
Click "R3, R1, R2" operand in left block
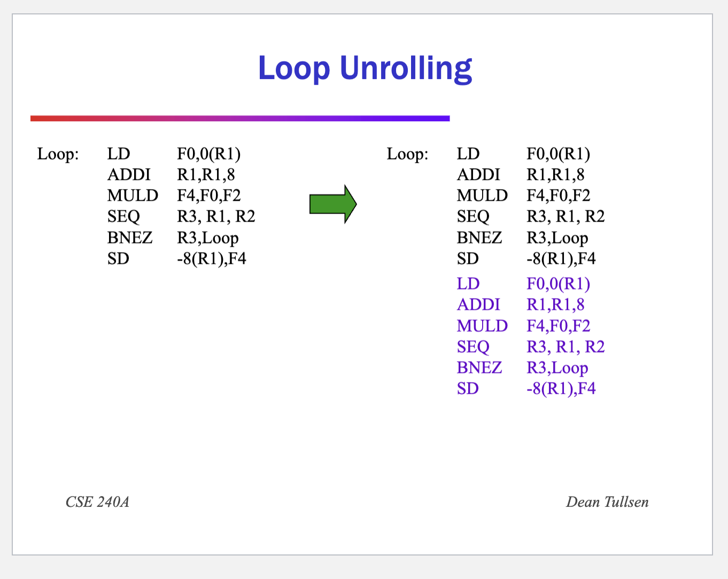click(x=216, y=216)
